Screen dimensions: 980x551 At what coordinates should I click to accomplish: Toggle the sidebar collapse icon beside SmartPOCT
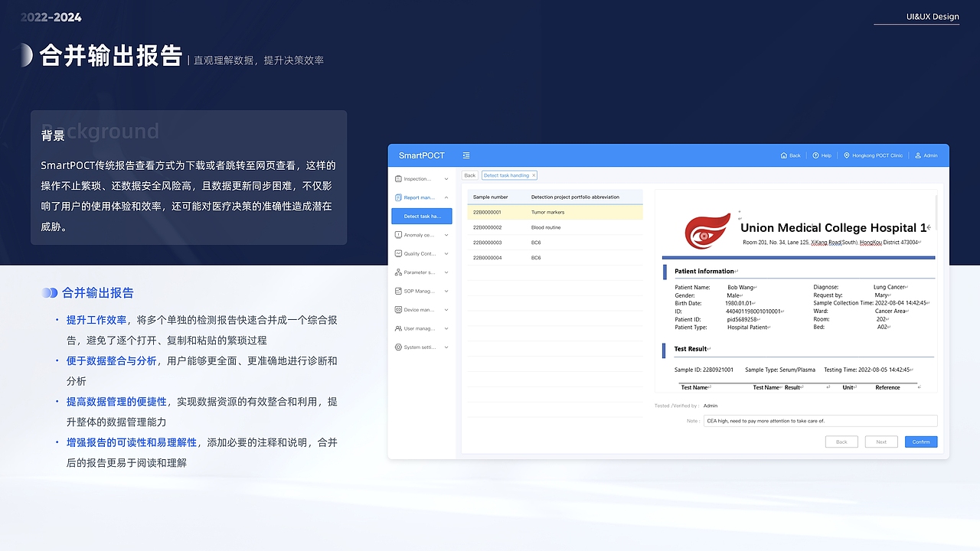[x=466, y=155]
